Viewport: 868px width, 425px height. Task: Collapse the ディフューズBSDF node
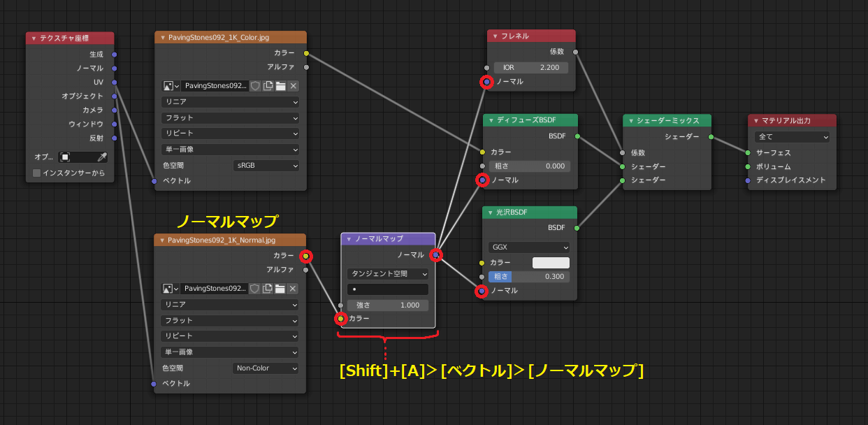(491, 120)
